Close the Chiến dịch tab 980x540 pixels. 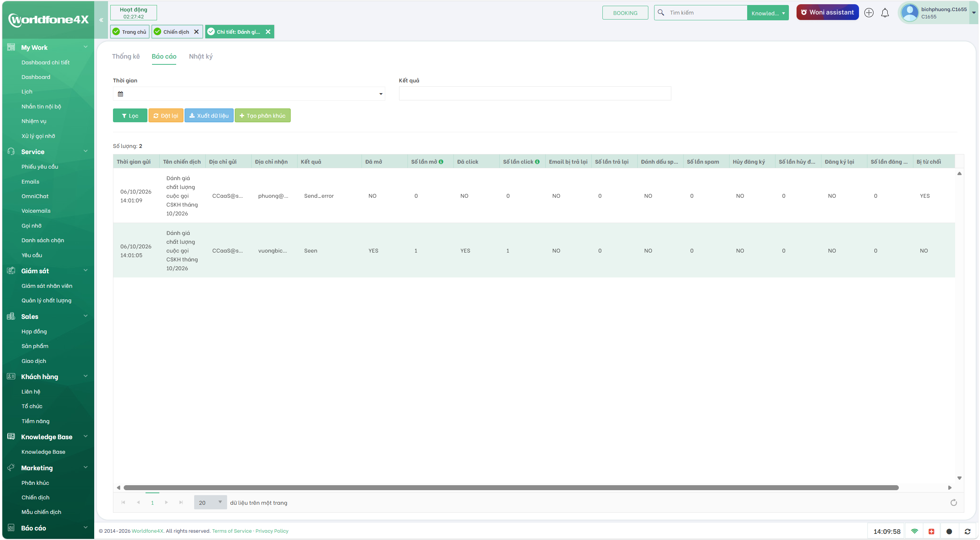click(x=196, y=32)
